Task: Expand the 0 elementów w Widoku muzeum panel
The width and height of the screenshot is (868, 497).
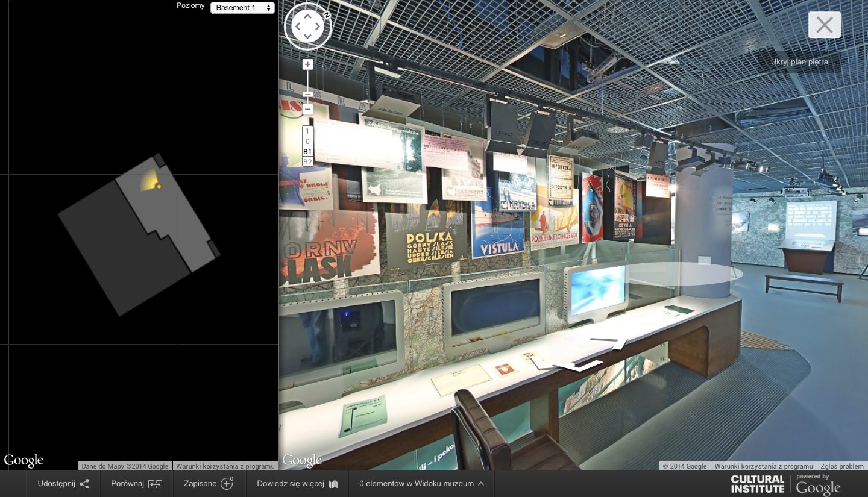Action: (x=421, y=484)
